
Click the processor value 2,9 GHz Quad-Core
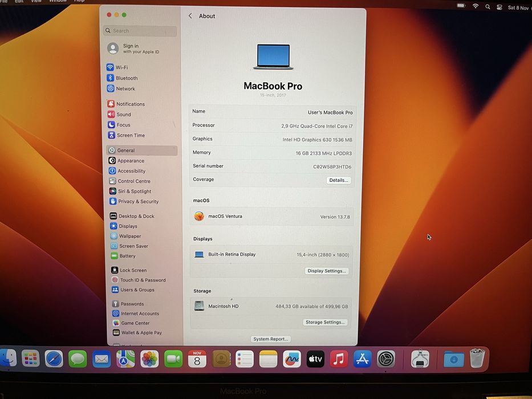pyautogui.click(x=316, y=126)
